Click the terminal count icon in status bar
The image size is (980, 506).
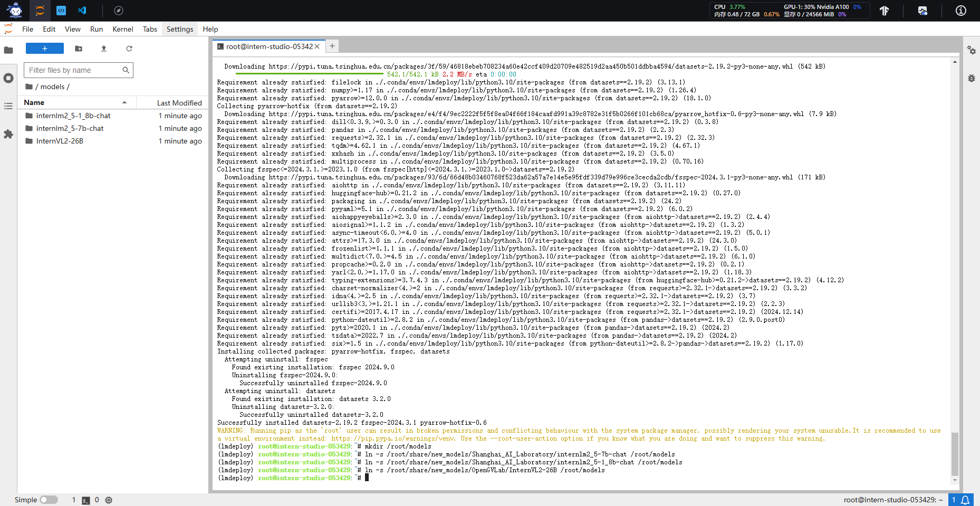click(86, 500)
